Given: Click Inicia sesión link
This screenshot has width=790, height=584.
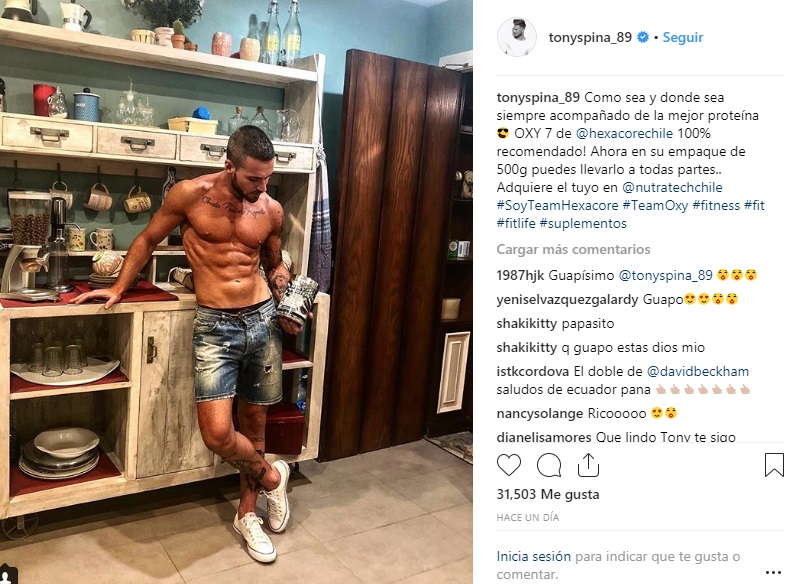Looking at the screenshot, I should (x=534, y=556).
